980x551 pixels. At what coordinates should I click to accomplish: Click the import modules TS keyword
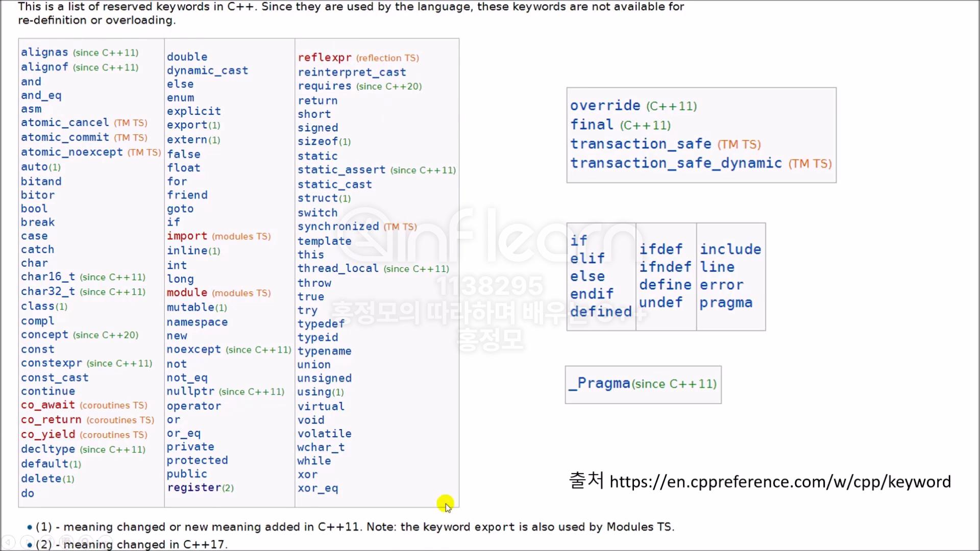tap(187, 236)
